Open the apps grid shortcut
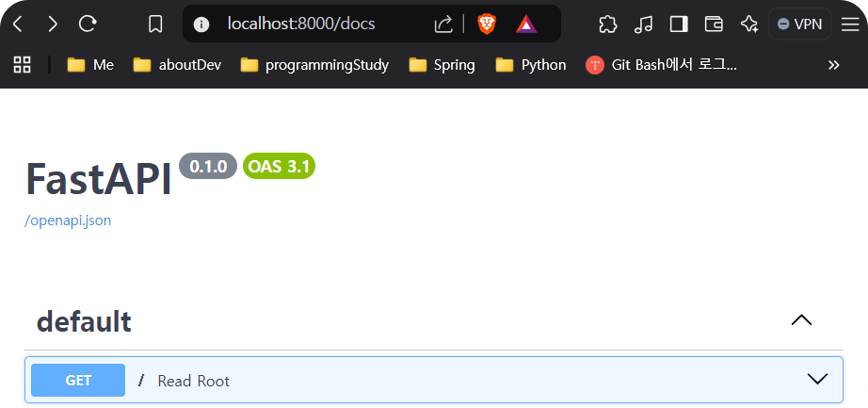The width and height of the screenshot is (868, 408). point(23,65)
